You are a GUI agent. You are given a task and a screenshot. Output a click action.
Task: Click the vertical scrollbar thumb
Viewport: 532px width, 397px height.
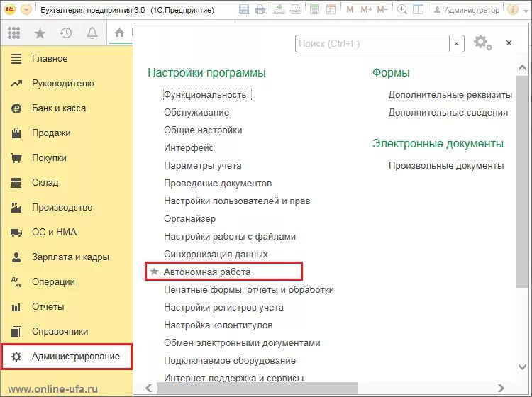click(523, 181)
